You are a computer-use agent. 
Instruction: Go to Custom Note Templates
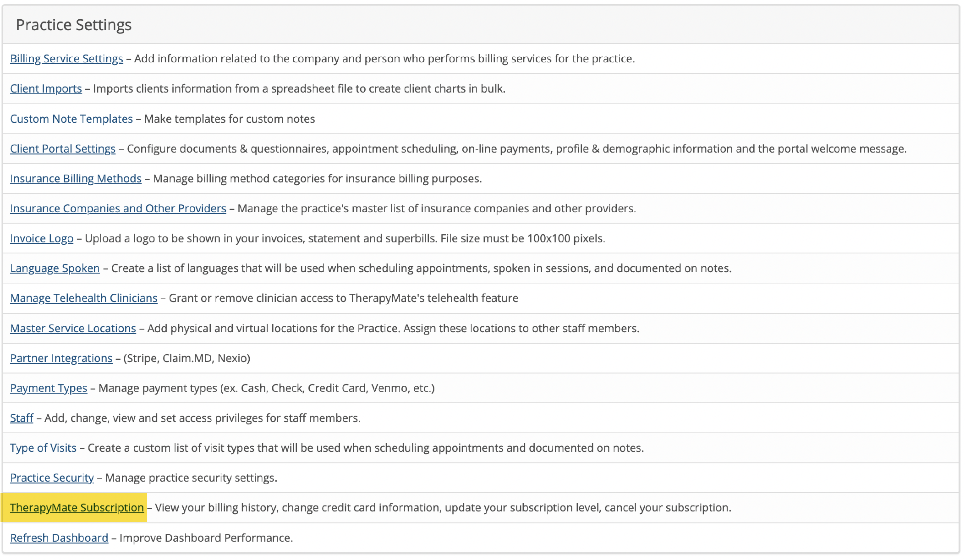71,119
